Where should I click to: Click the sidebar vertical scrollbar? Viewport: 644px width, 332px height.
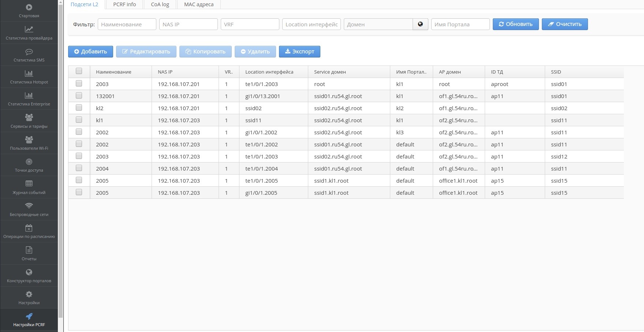60,165
